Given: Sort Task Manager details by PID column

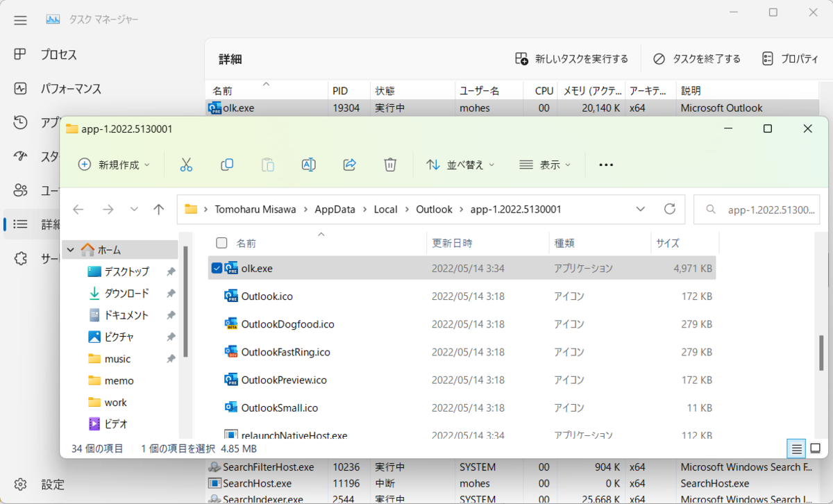Looking at the screenshot, I should (349, 90).
